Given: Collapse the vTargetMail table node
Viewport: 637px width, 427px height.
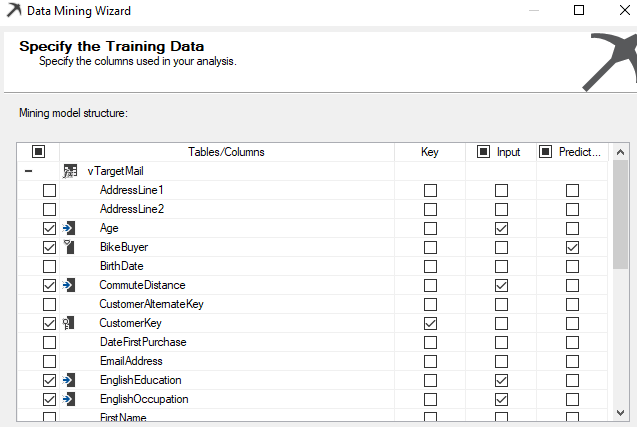Looking at the screenshot, I should pyautogui.click(x=28, y=171).
